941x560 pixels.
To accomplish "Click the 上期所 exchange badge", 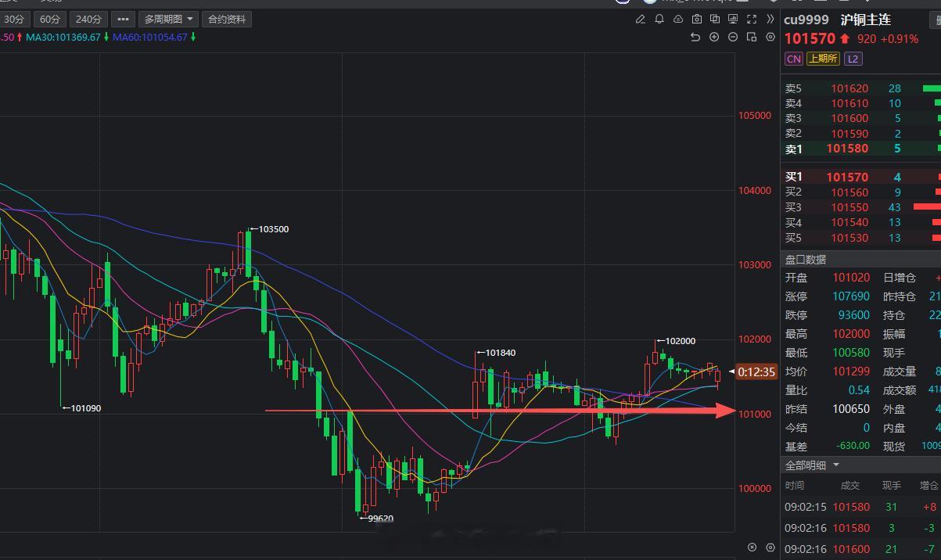I will coord(823,59).
